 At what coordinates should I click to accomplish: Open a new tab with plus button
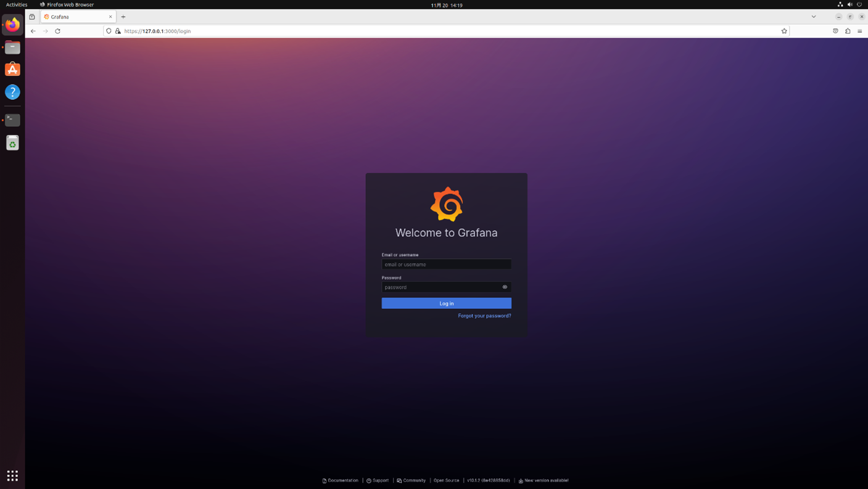tap(123, 17)
